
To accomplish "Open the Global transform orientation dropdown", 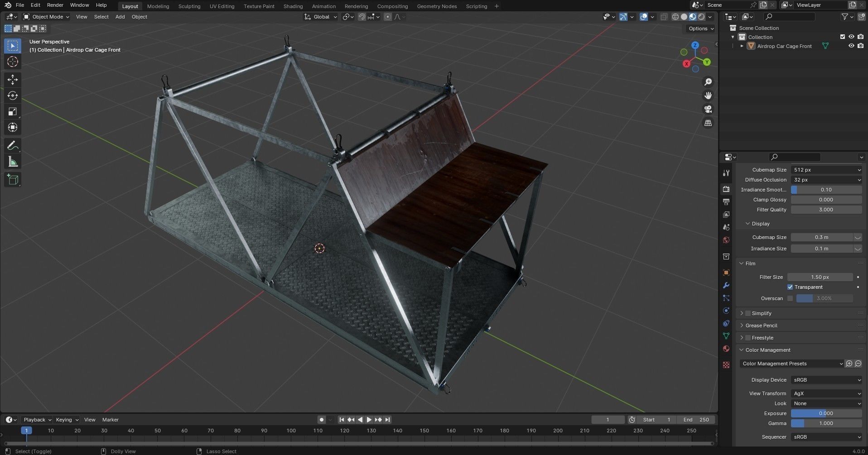I will click(321, 17).
